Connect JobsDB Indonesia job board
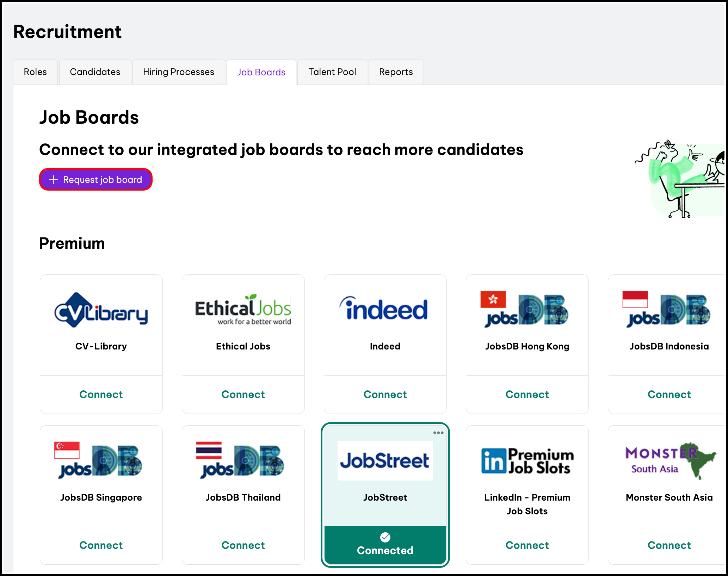This screenshot has height=576, width=728. (x=669, y=395)
